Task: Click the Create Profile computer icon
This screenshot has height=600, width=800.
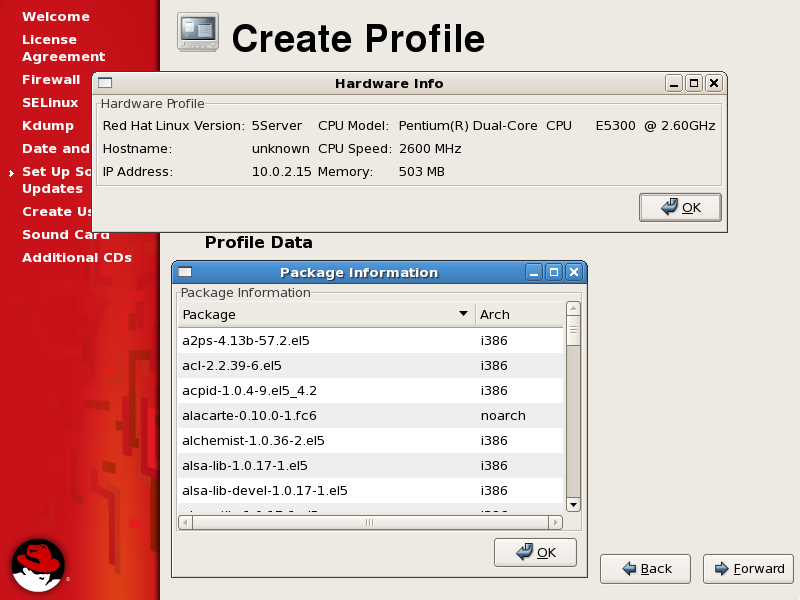Action: 198,32
